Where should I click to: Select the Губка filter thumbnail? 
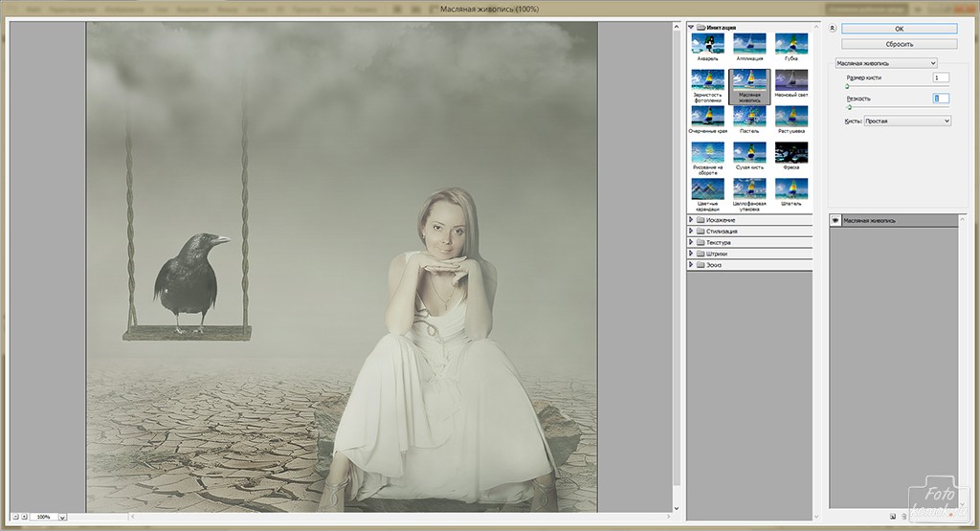point(791,44)
